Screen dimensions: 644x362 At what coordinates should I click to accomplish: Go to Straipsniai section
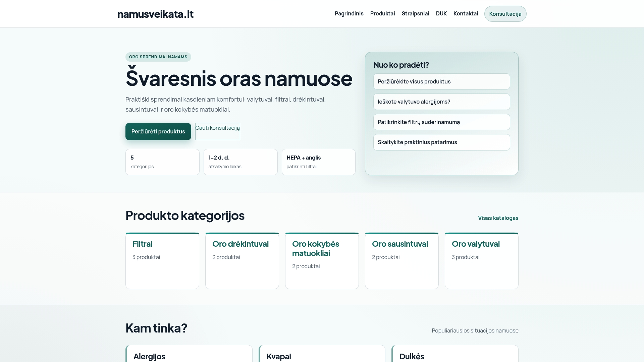[415, 14]
